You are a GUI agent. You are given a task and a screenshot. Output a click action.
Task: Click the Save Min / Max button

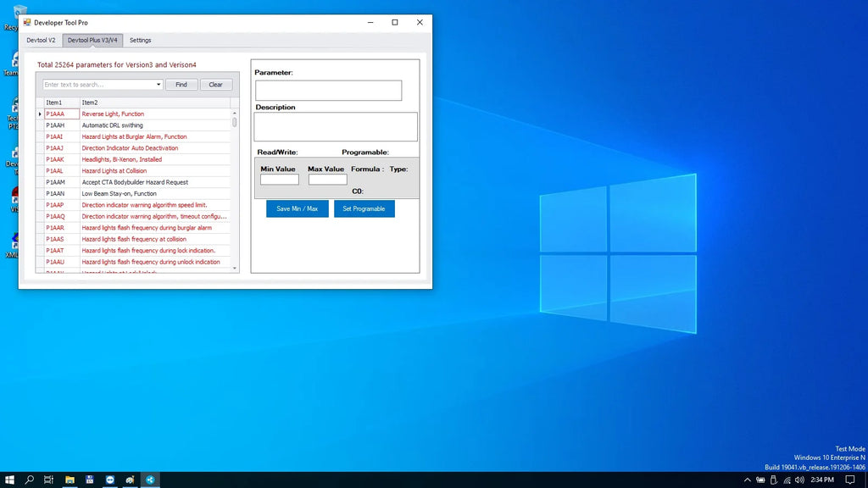[298, 208]
